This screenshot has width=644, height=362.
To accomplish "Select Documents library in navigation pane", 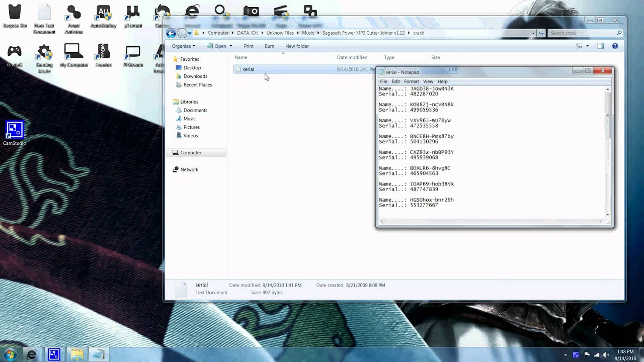I will (195, 111).
